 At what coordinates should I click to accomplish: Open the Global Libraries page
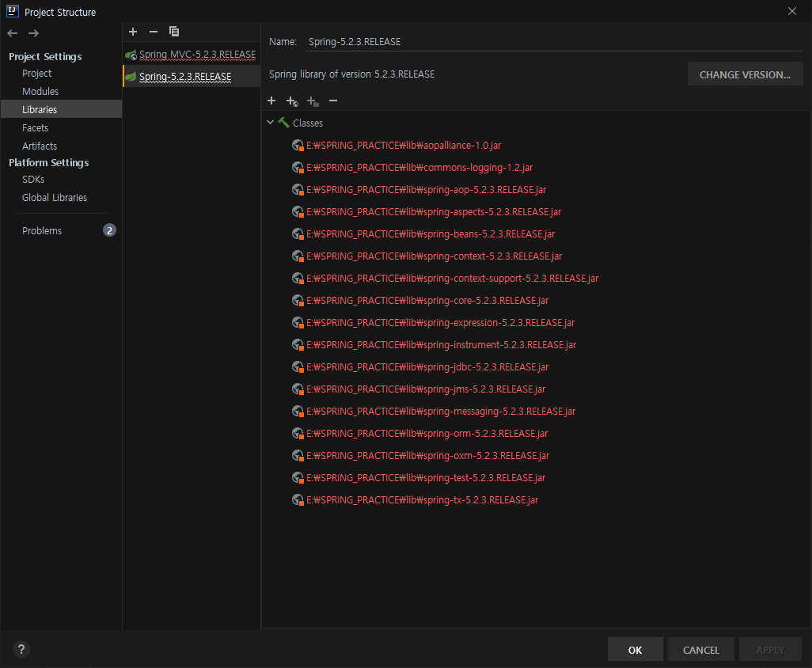(55, 198)
